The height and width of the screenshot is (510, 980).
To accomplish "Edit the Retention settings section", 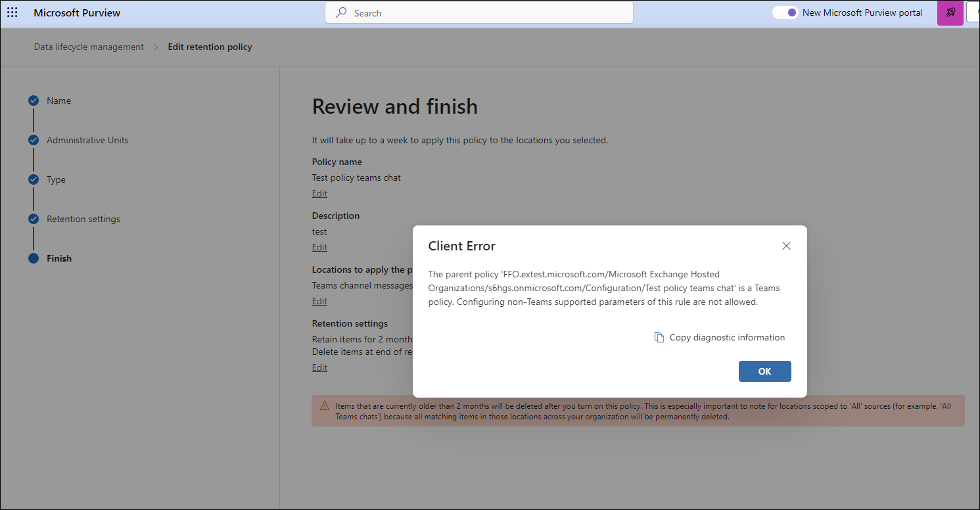I will pos(319,367).
